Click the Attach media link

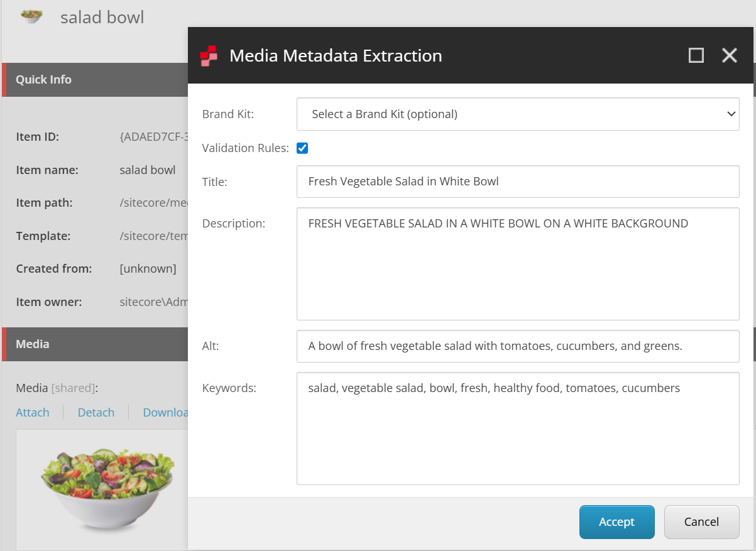(x=33, y=413)
